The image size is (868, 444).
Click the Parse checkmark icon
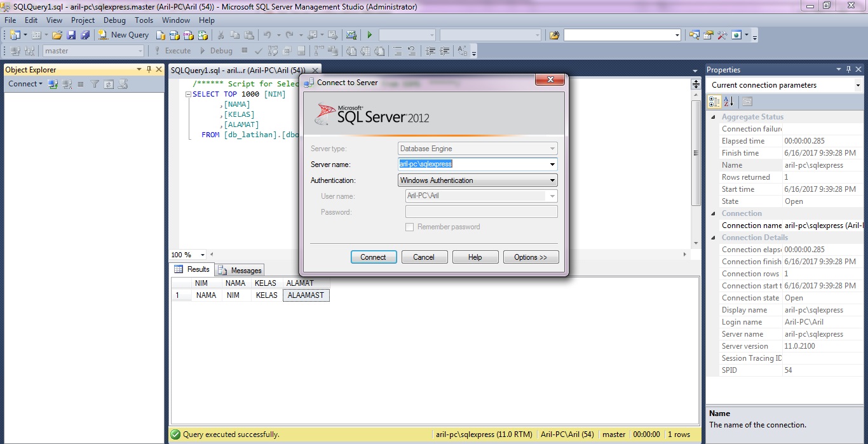tap(259, 51)
